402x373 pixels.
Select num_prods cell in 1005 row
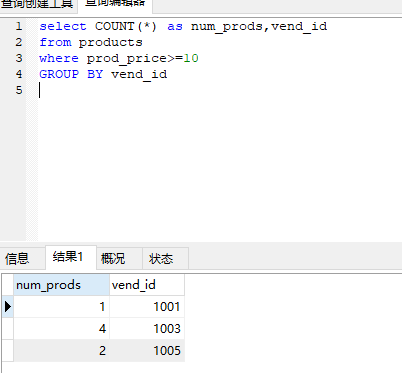(x=61, y=351)
